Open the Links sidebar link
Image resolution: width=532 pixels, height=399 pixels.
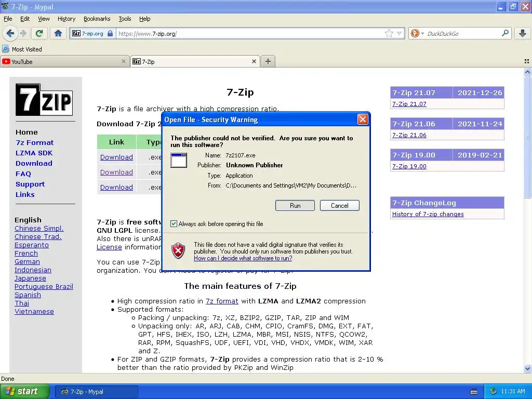coord(25,194)
